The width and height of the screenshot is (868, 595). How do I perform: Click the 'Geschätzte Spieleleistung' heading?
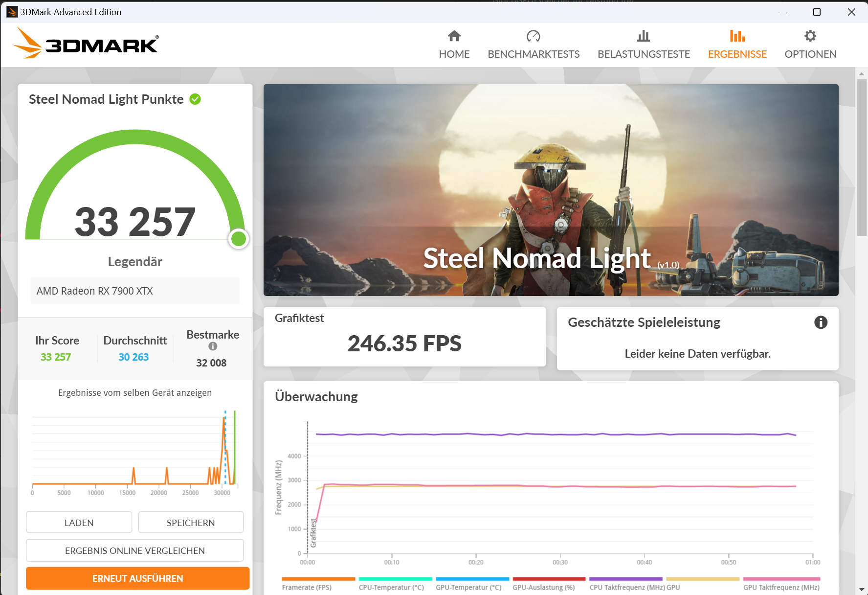(x=644, y=322)
